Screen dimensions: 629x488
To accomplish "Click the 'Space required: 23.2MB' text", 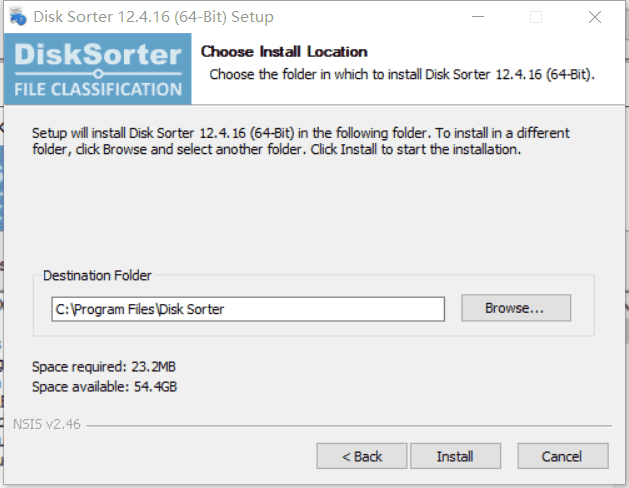I will tap(103, 367).
